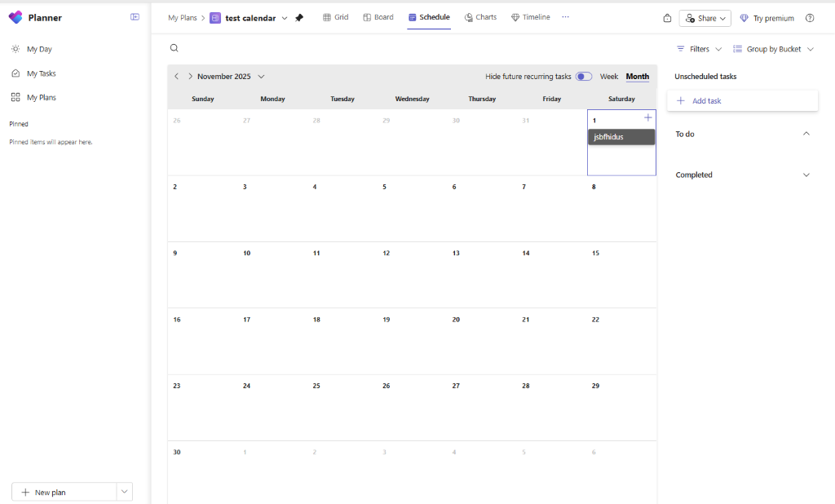The height and width of the screenshot is (504, 835).
Task: Toggle Hide future recurring tasks switch
Action: (x=584, y=76)
